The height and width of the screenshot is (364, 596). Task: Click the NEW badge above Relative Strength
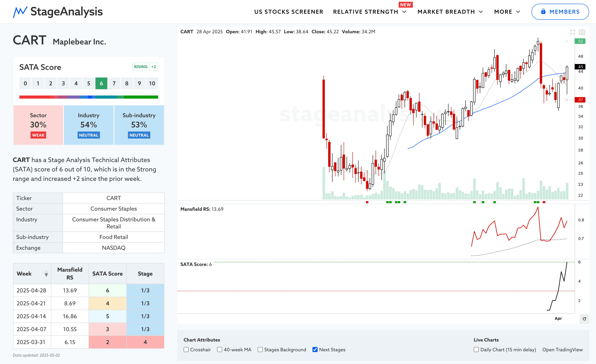click(406, 5)
